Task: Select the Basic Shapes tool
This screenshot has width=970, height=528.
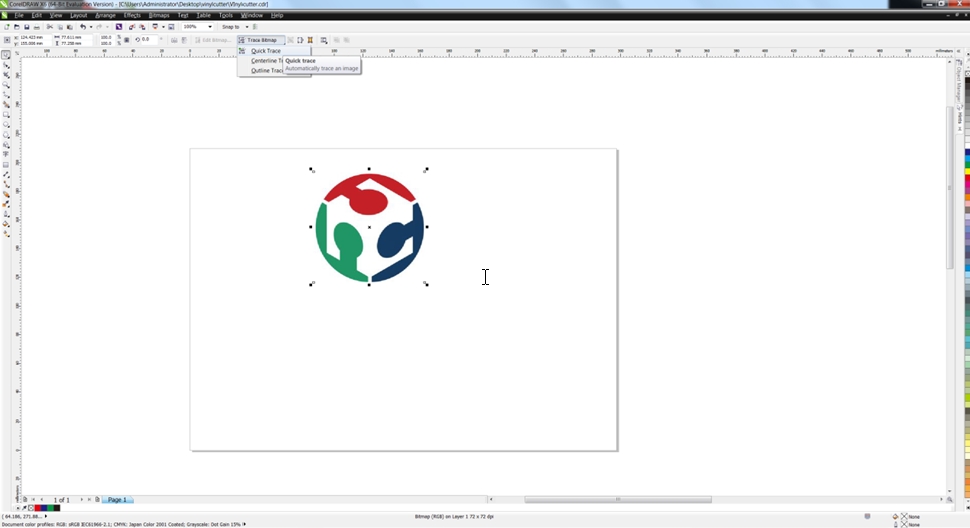Action: pyautogui.click(x=6, y=144)
